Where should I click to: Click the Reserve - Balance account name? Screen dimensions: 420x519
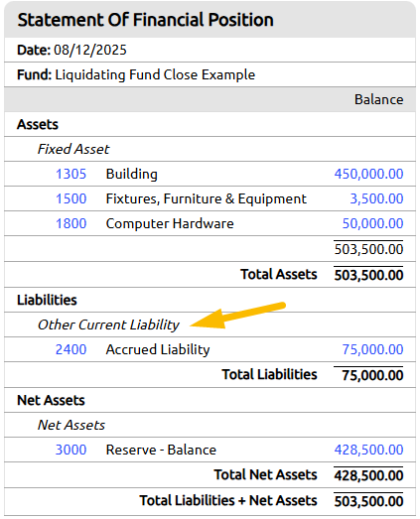161,450
